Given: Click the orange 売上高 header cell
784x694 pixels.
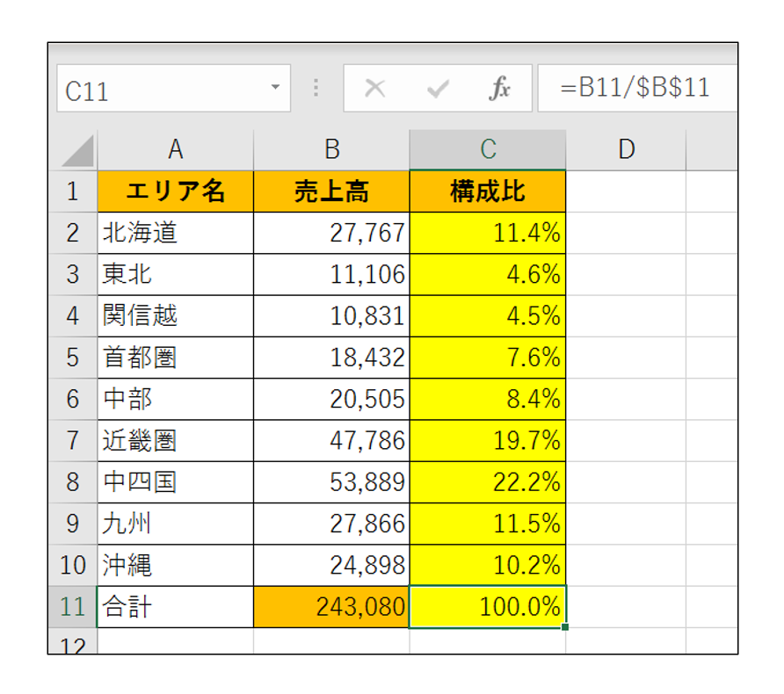Looking at the screenshot, I should (331, 192).
